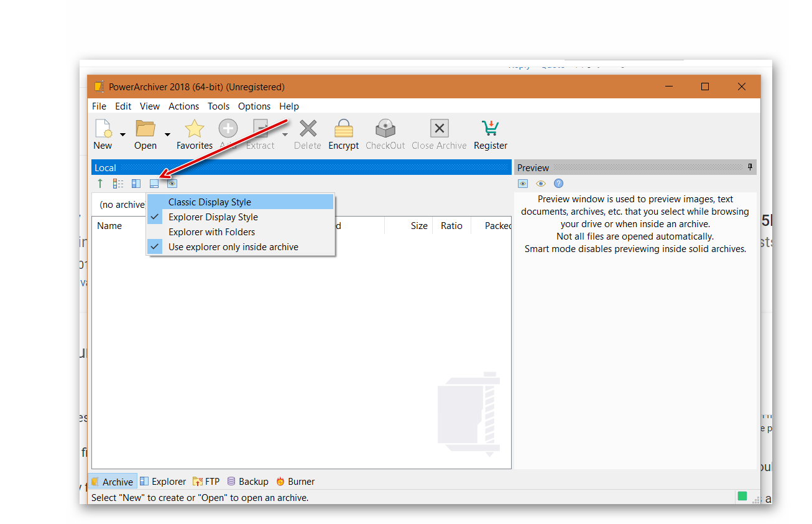Switch to the Backup tab
Image resolution: width=812 pixels, height=524 pixels.
[x=247, y=482]
